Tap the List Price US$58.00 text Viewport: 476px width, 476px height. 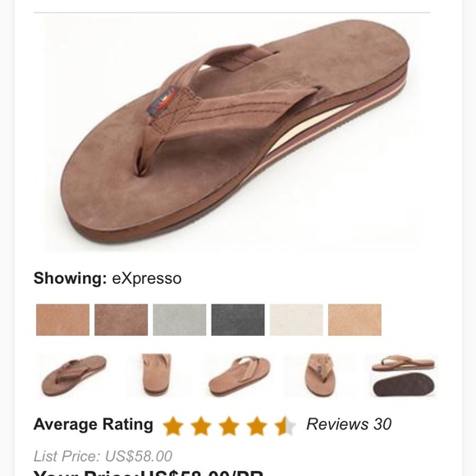coord(103,456)
